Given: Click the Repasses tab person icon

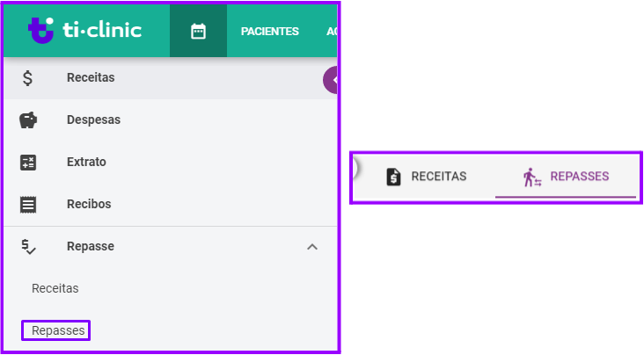Looking at the screenshot, I should pyautogui.click(x=531, y=177).
